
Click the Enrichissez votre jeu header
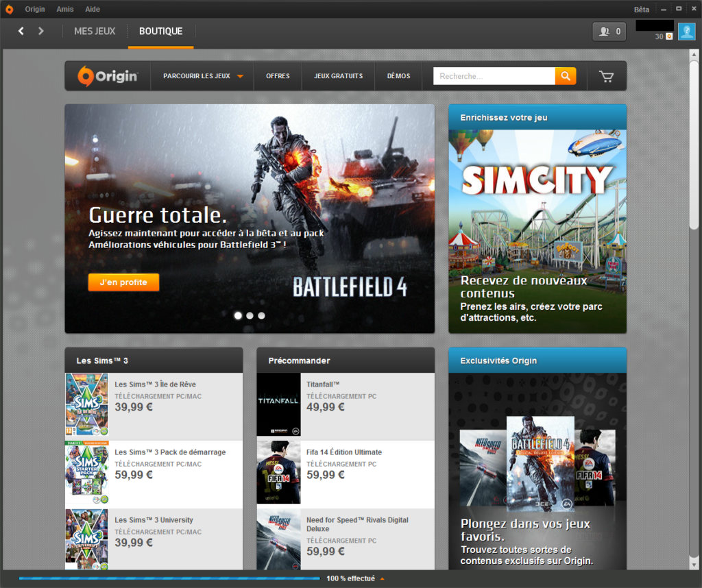click(537, 117)
